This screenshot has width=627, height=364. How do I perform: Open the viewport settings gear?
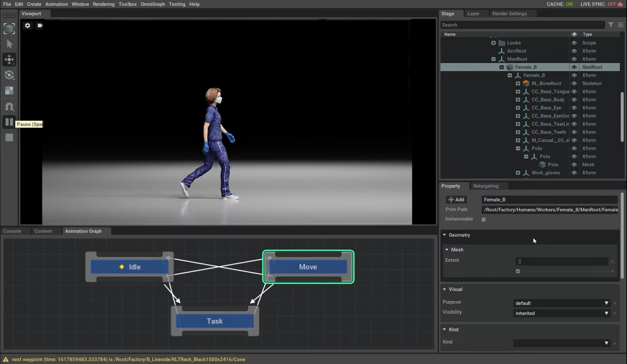click(27, 25)
